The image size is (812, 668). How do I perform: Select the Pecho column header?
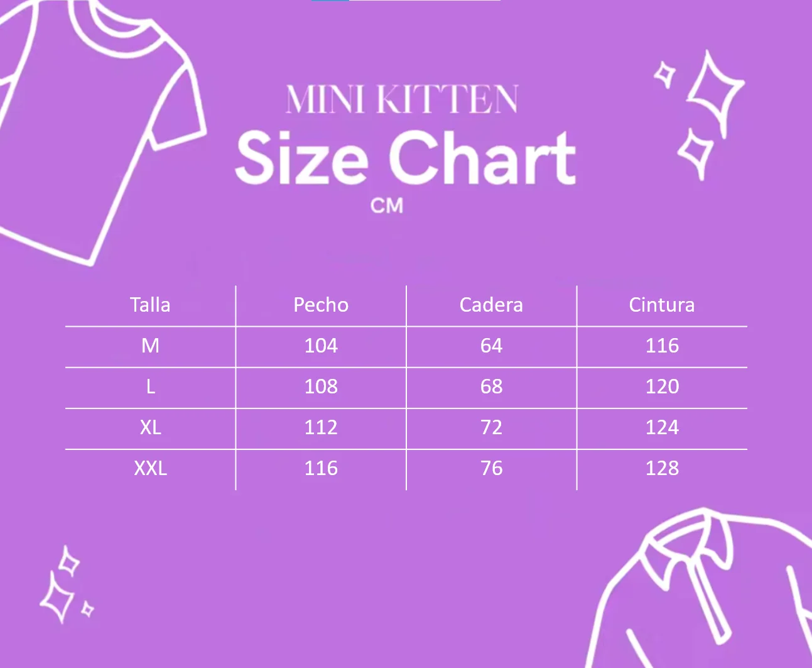pyautogui.click(x=321, y=305)
